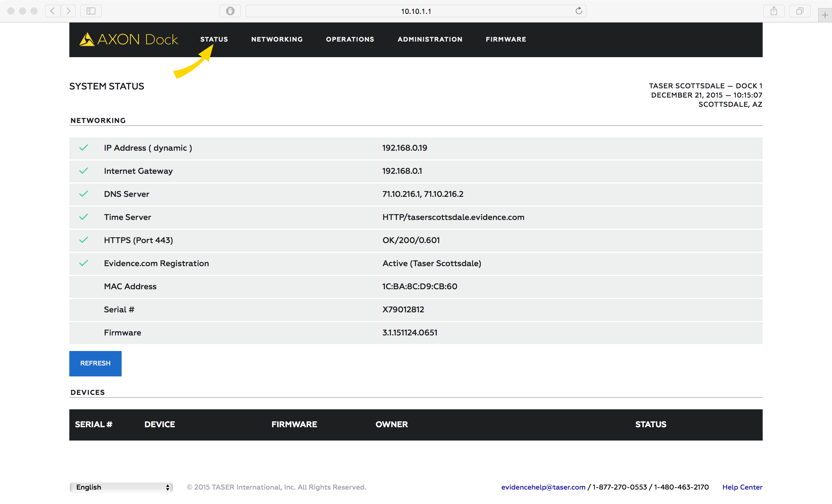Open the Networking menu tab
The width and height of the screenshot is (832, 504).
point(277,40)
